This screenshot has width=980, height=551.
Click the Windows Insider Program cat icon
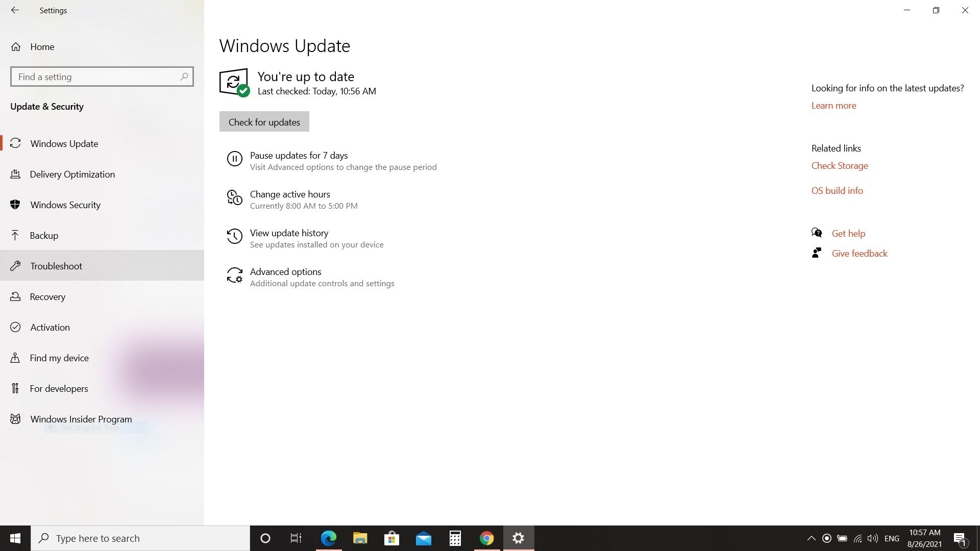coord(15,419)
